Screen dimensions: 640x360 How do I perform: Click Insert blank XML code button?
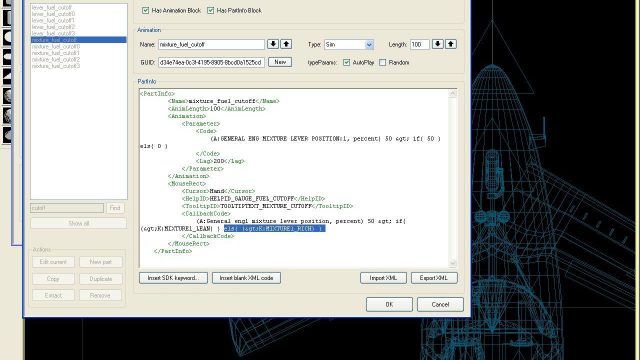pyautogui.click(x=247, y=278)
